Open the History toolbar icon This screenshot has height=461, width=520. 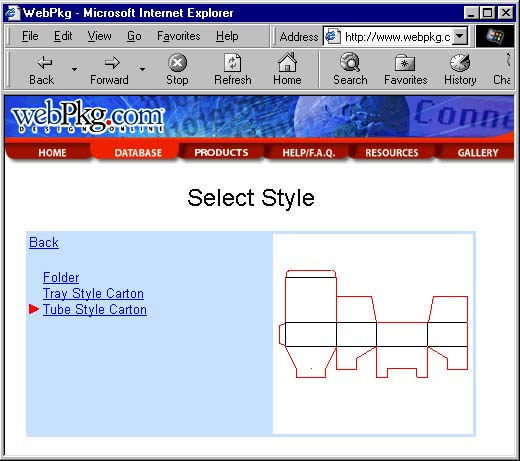point(460,62)
